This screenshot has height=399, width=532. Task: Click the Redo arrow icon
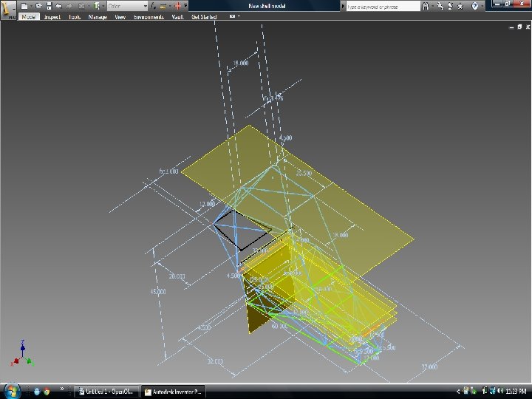coord(69,6)
